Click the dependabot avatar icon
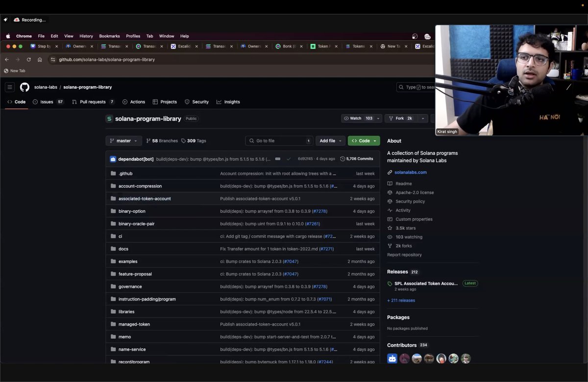This screenshot has width=588, height=382. click(x=113, y=159)
